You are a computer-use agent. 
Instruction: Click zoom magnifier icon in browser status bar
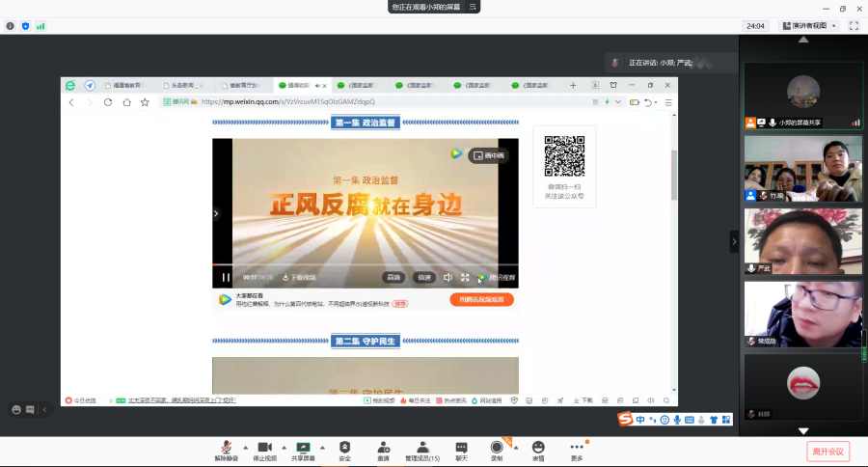(x=666, y=400)
